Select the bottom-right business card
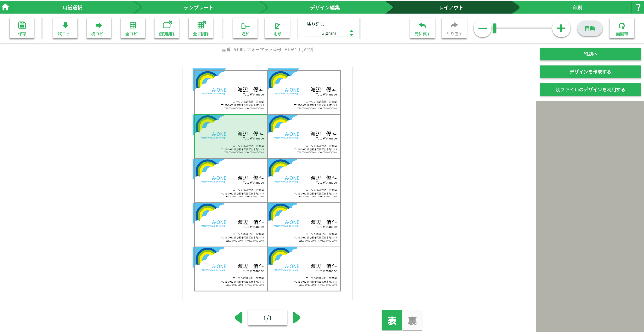Image resolution: width=644 pixels, height=332 pixels. coord(304,269)
